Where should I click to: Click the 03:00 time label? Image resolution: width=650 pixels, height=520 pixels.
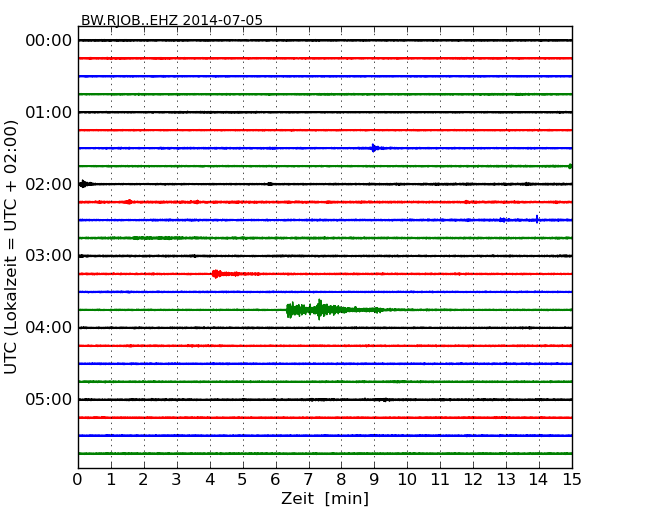click(49, 256)
